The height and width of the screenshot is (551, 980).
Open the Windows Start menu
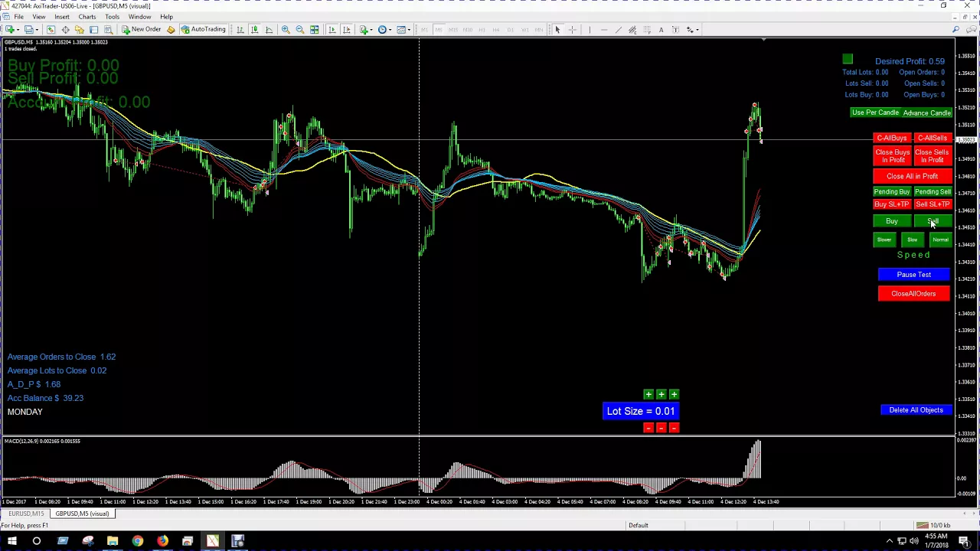click(x=11, y=542)
